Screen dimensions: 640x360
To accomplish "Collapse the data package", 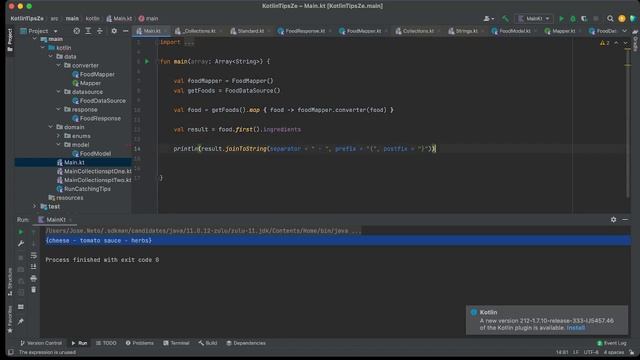I will pyautogui.click(x=51, y=57).
